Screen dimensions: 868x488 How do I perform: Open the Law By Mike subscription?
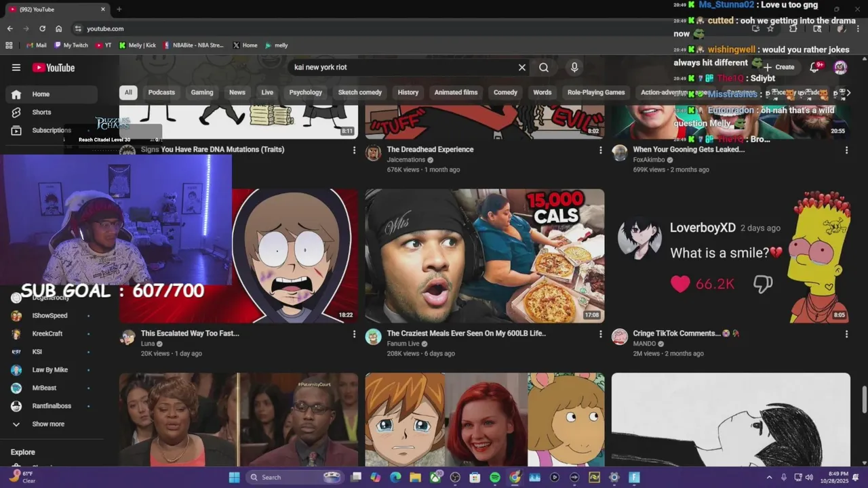coord(52,370)
